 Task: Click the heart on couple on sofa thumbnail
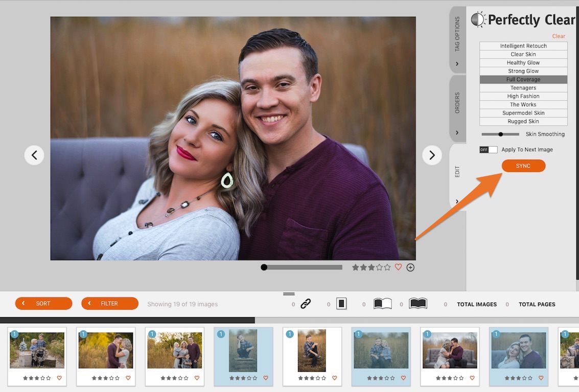(472, 378)
